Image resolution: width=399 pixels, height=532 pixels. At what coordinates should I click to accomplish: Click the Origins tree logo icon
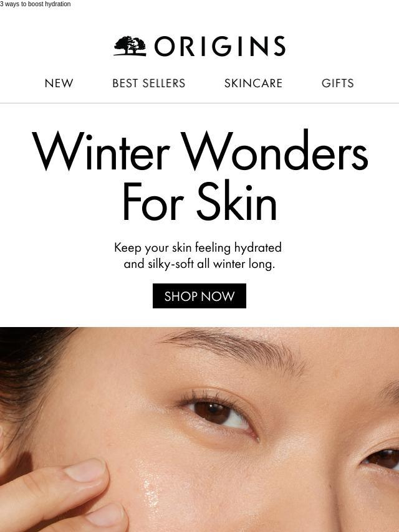[130, 46]
